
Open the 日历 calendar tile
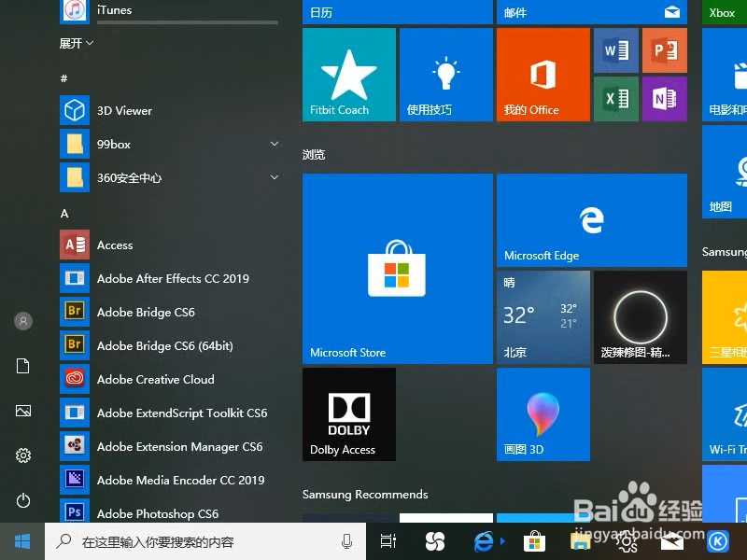coord(398,12)
